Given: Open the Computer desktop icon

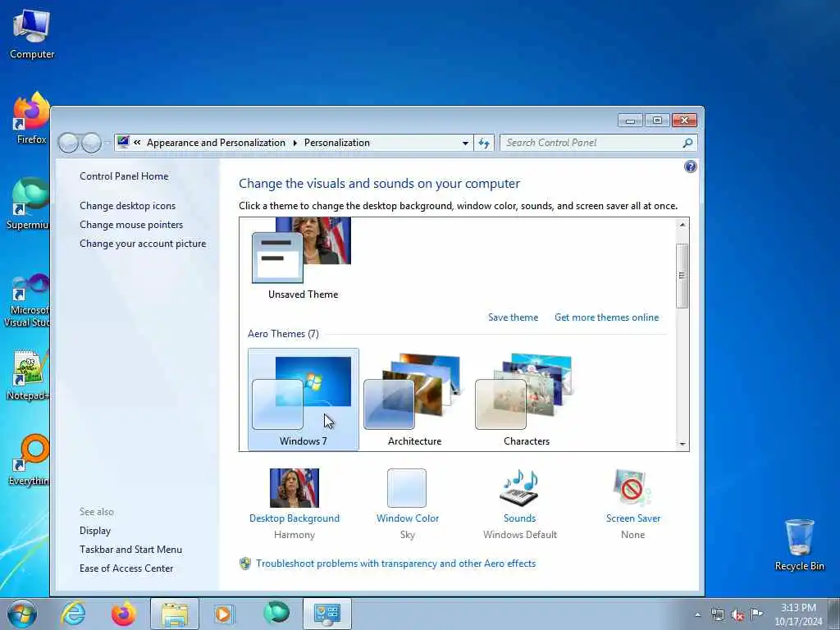Looking at the screenshot, I should click(32, 33).
